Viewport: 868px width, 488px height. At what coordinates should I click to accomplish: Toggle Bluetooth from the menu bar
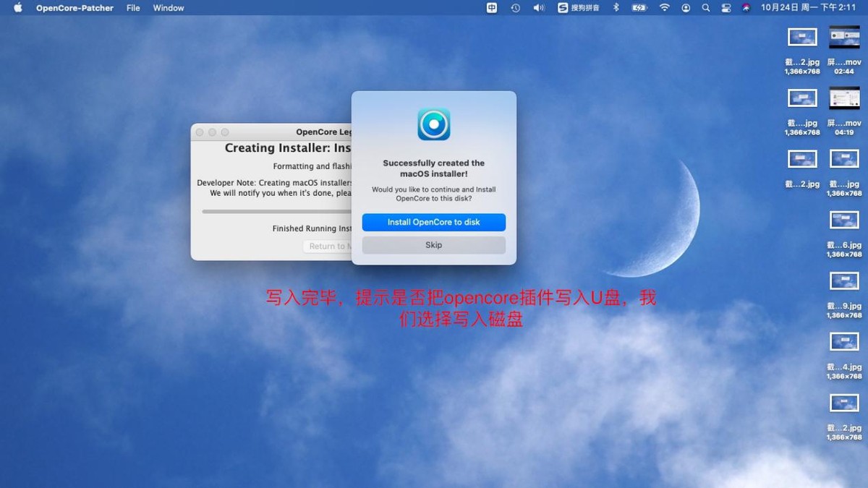tap(615, 8)
